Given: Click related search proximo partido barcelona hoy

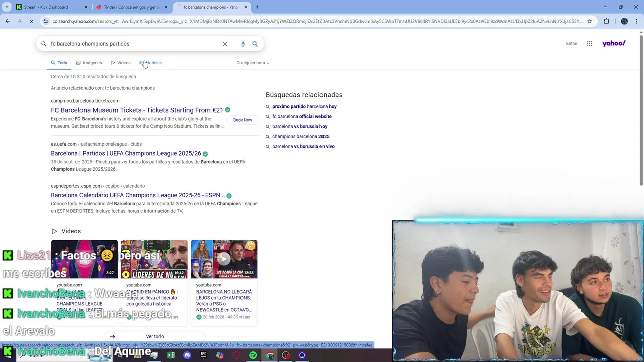Looking at the screenshot, I should pos(304,106).
